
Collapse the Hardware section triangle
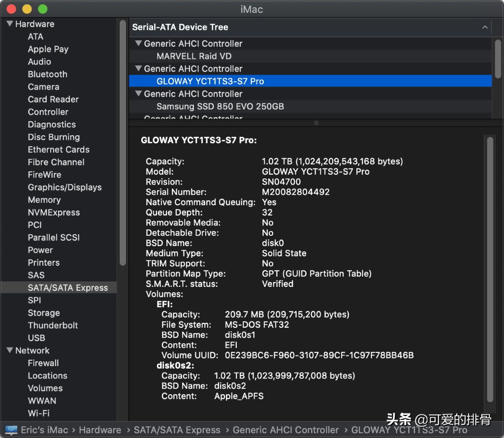tap(9, 24)
